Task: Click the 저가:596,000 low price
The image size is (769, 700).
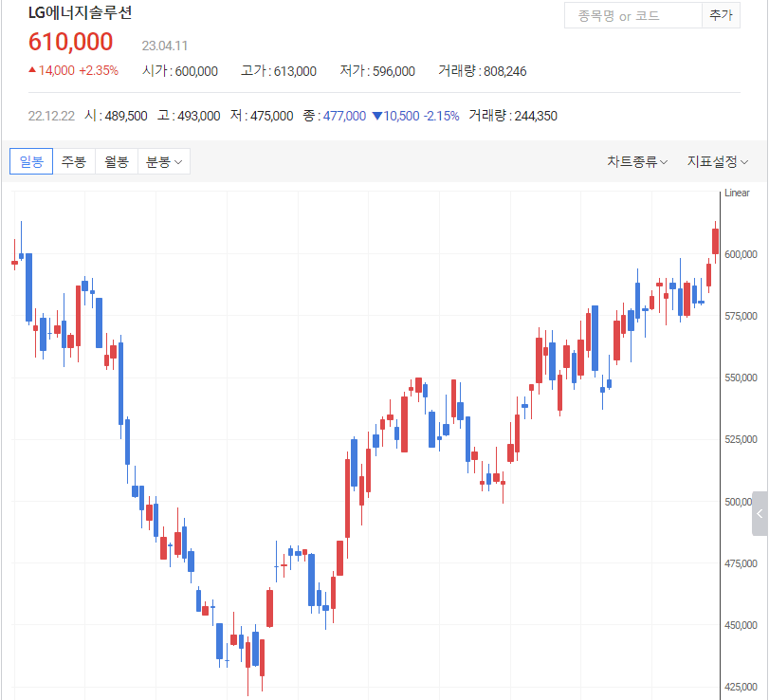Action: [x=377, y=71]
